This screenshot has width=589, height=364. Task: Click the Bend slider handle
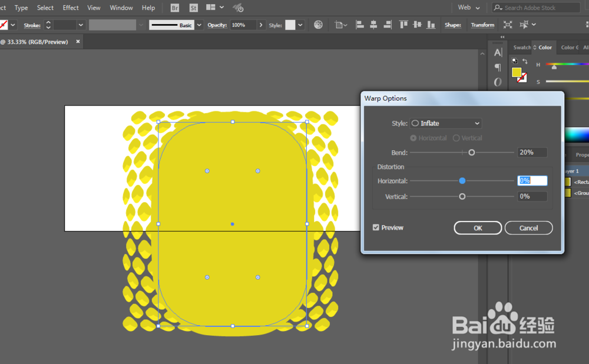click(x=471, y=152)
